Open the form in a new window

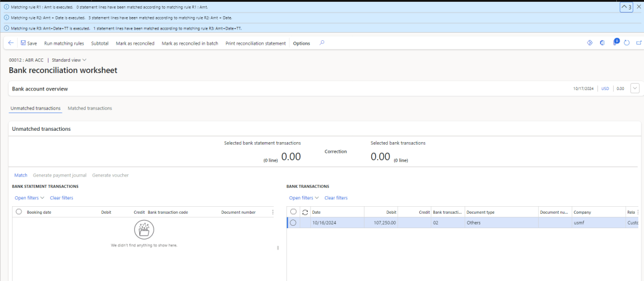[x=637, y=43]
